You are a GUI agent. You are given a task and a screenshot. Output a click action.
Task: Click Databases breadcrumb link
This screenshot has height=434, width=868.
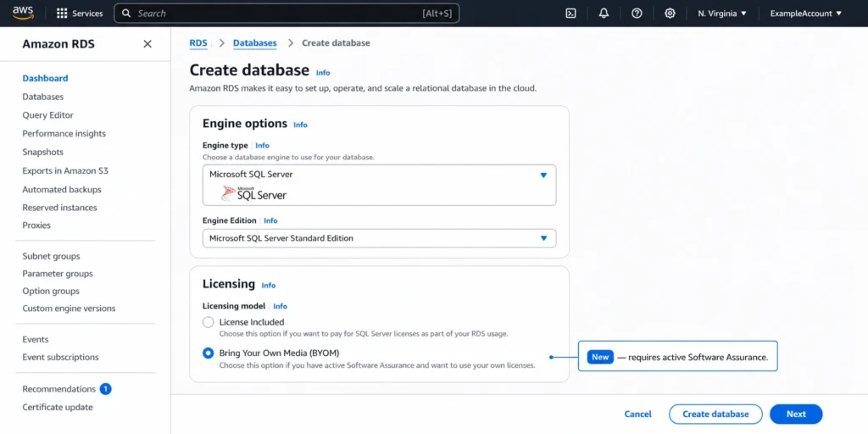(x=254, y=42)
